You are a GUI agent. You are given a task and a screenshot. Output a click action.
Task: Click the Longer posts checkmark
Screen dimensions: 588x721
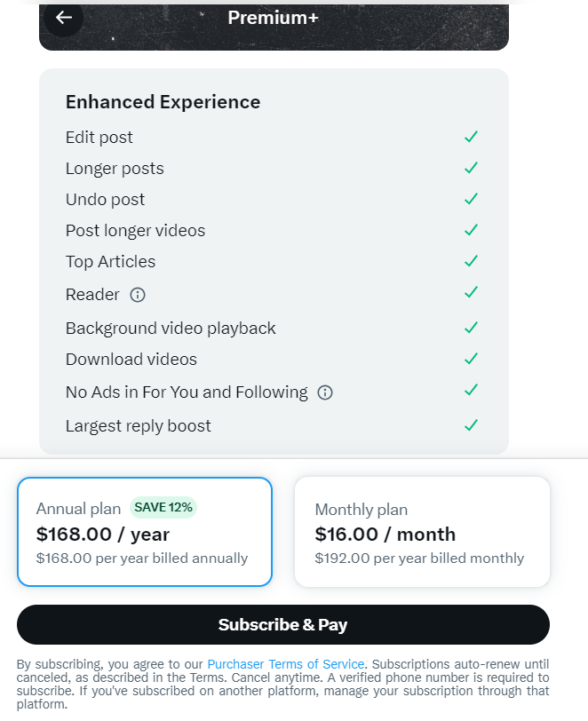(472, 168)
